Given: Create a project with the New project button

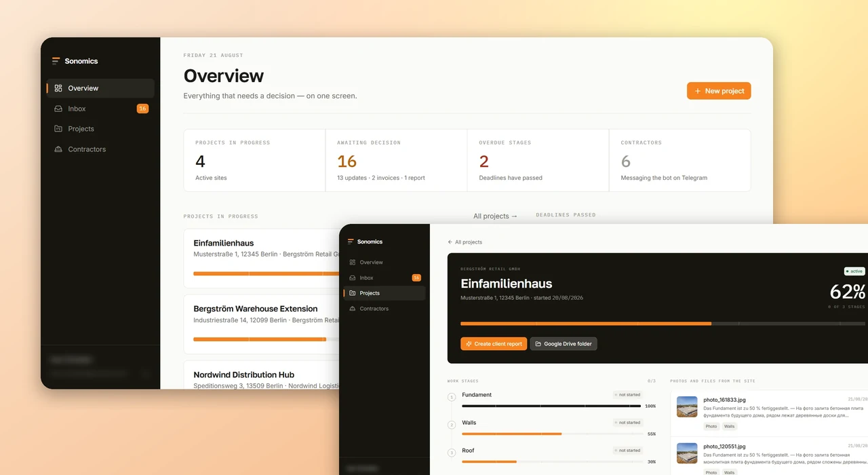Looking at the screenshot, I should click(719, 91).
